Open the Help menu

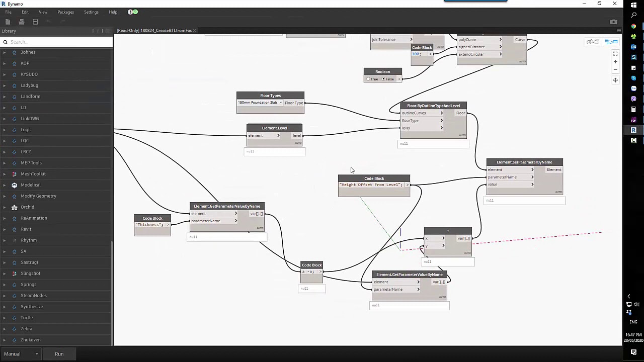tap(113, 12)
